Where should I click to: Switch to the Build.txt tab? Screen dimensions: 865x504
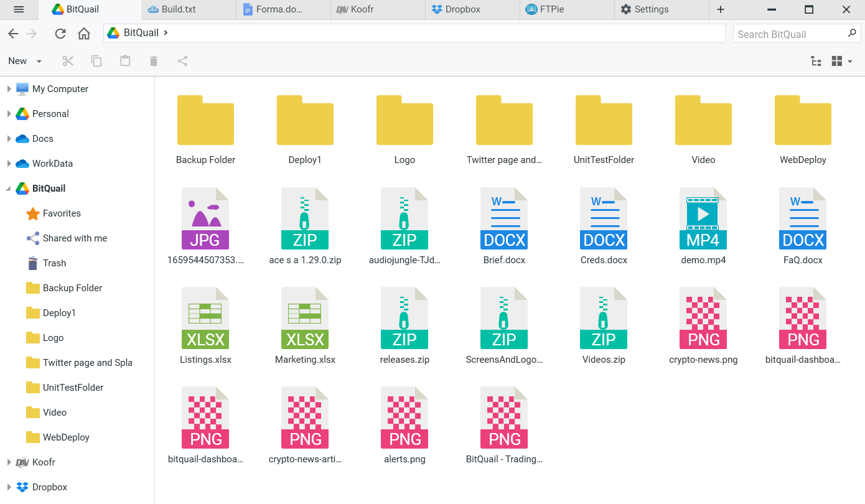(x=190, y=9)
